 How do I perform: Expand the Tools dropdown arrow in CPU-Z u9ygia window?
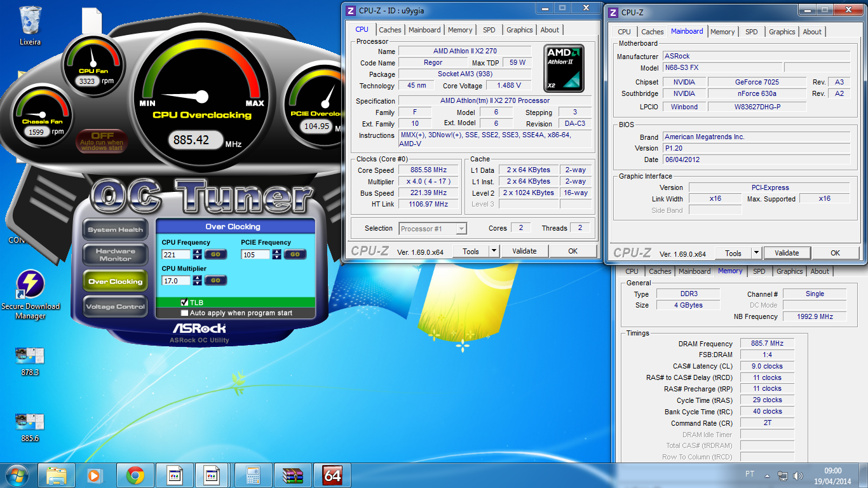[x=494, y=251]
